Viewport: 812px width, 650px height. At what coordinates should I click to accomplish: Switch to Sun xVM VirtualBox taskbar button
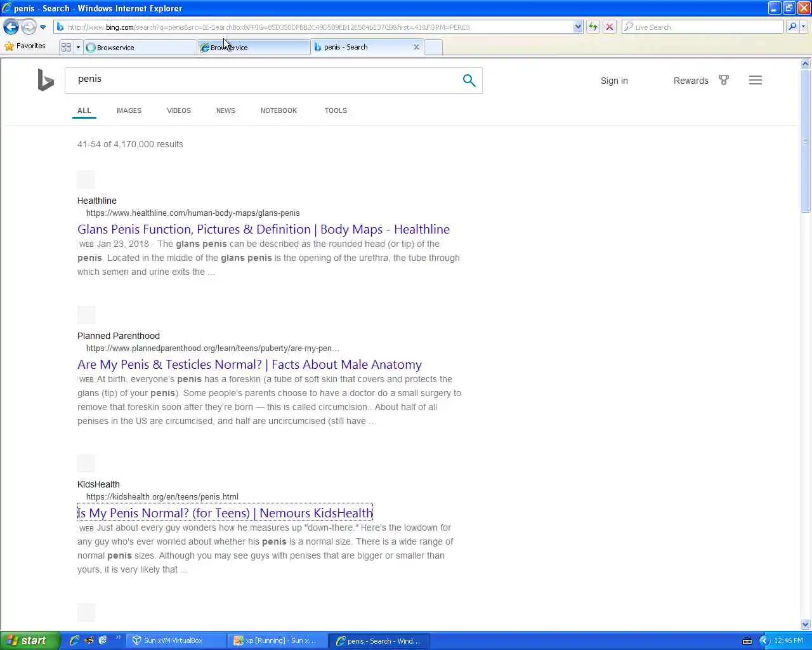[176, 640]
